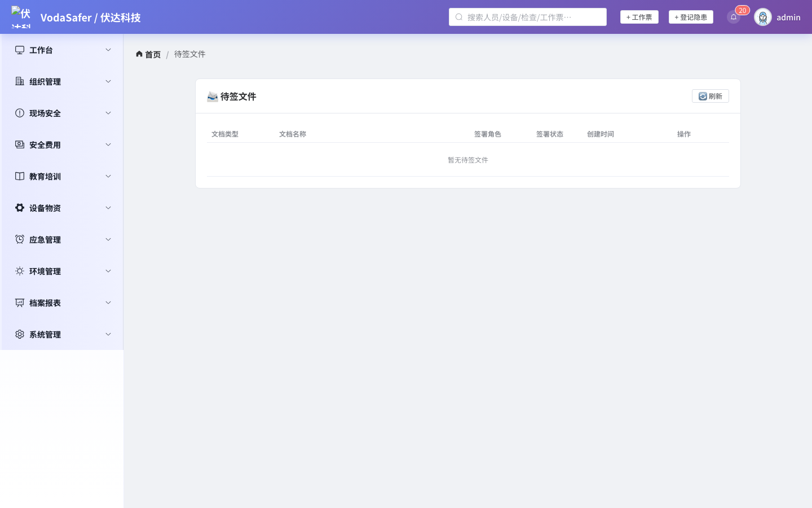Click the notification badge showing 20
812x508 pixels.
click(742, 10)
